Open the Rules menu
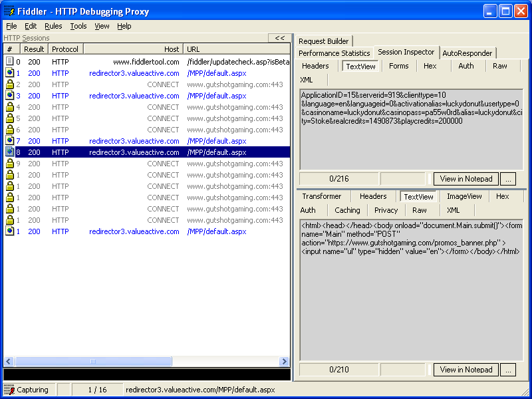532x399 pixels. 53,26
